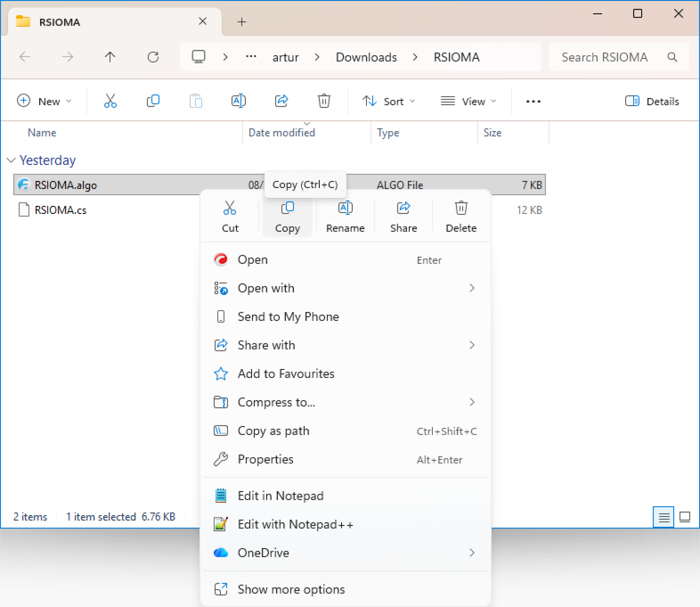Viewport: 700px width, 607px height.
Task: Click the Share icon in context menu
Action: click(x=403, y=208)
